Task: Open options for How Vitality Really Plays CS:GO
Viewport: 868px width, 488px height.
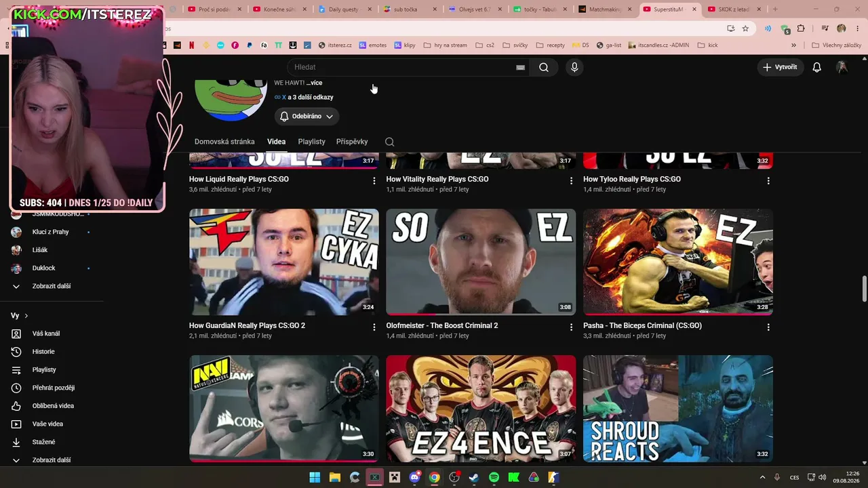Action: (x=571, y=181)
